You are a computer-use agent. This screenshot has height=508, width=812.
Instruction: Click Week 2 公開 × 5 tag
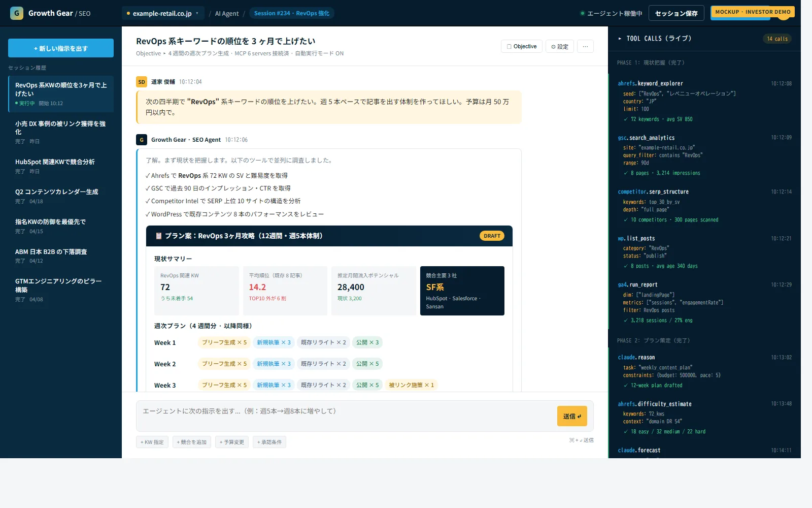pyautogui.click(x=367, y=364)
